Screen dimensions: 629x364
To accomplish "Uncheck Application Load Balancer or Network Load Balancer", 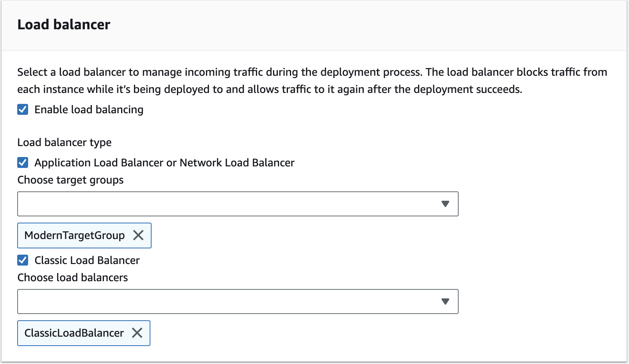I will pos(22,162).
